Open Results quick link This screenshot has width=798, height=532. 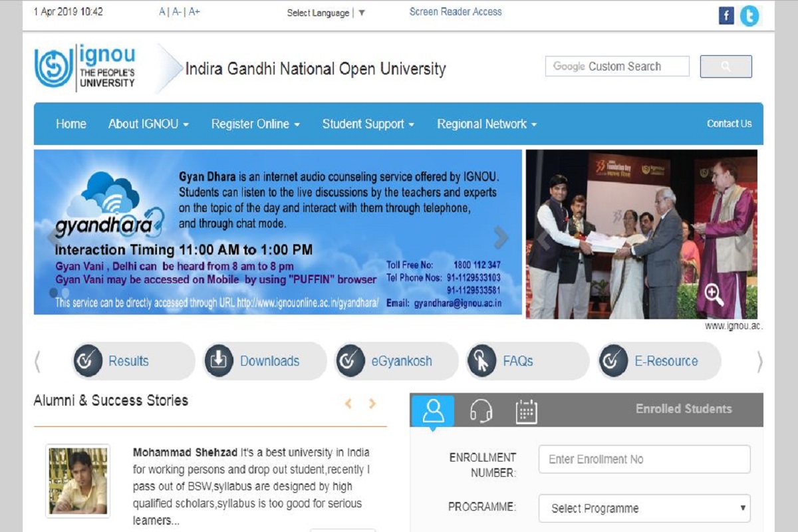133,361
